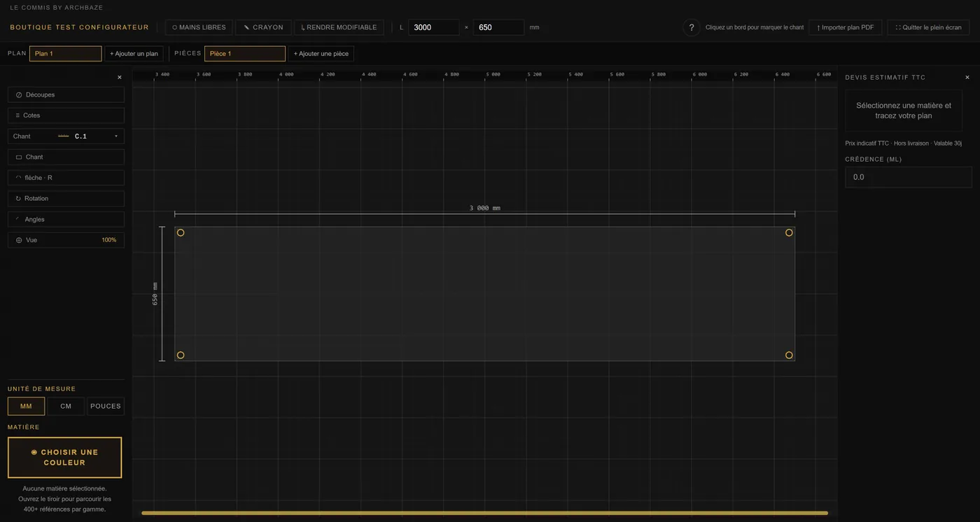Select the Plan 1 tab
This screenshot has height=522, width=980.
coord(66,54)
